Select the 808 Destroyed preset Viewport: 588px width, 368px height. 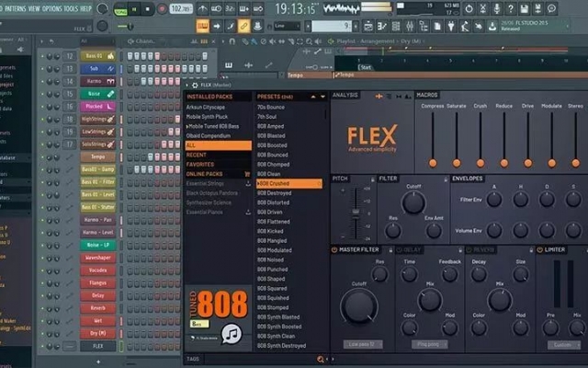274,193
